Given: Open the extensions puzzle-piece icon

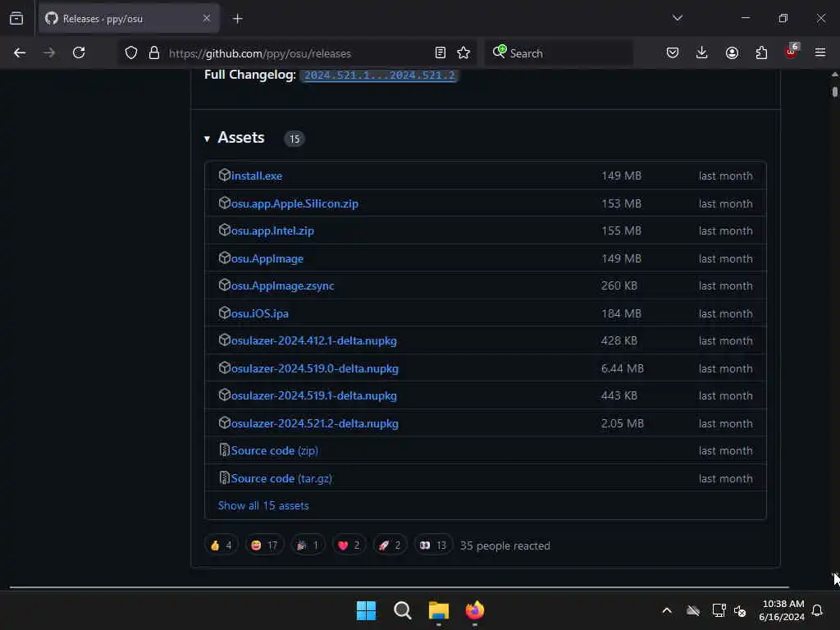Looking at the screenshot, I should tap(761, 53).
